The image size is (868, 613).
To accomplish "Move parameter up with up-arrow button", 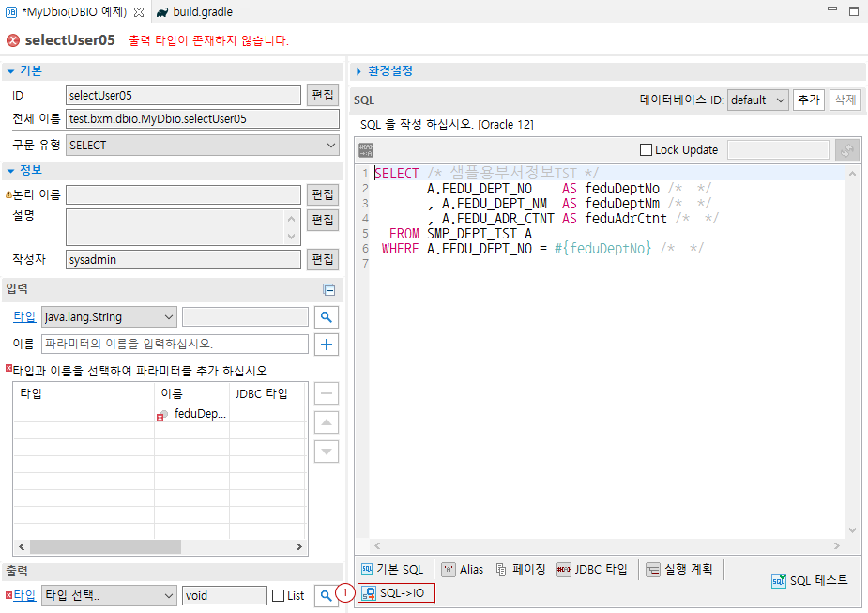I will coord(327,422).
